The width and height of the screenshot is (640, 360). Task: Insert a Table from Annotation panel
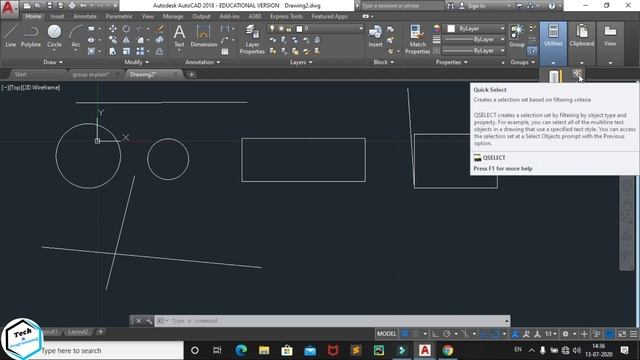click(225, 51)
